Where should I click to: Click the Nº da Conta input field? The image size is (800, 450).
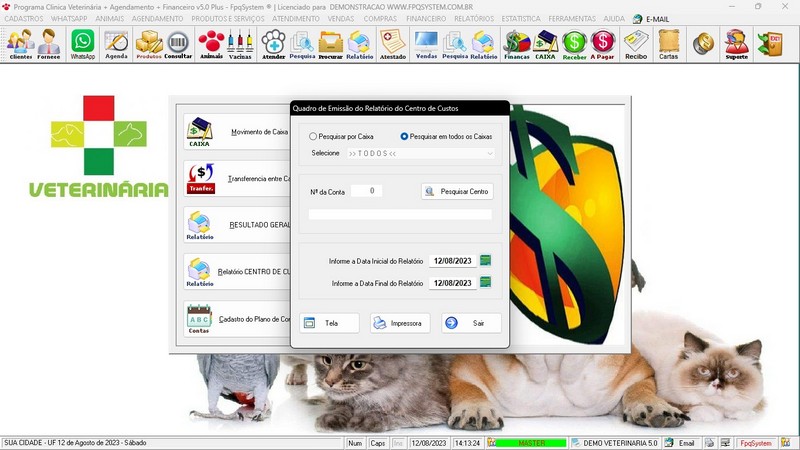[367, 191]
